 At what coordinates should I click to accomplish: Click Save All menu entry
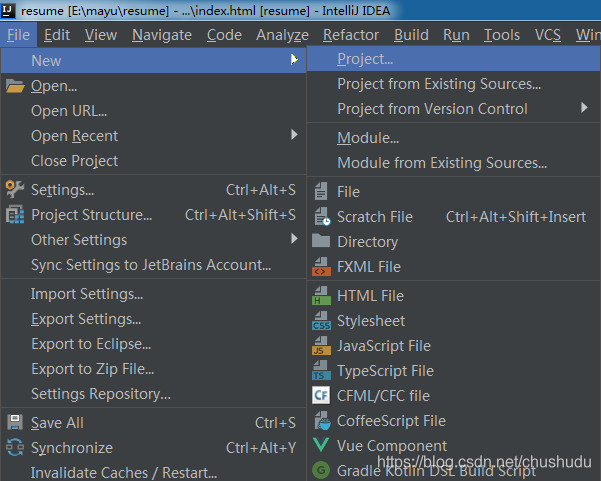point(153,423)
